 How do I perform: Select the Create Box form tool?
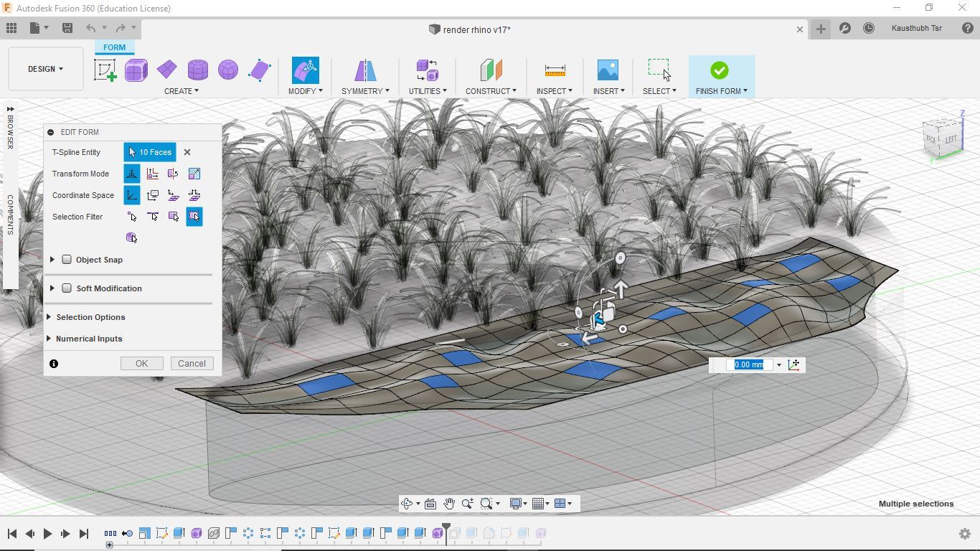click(136, 70)
